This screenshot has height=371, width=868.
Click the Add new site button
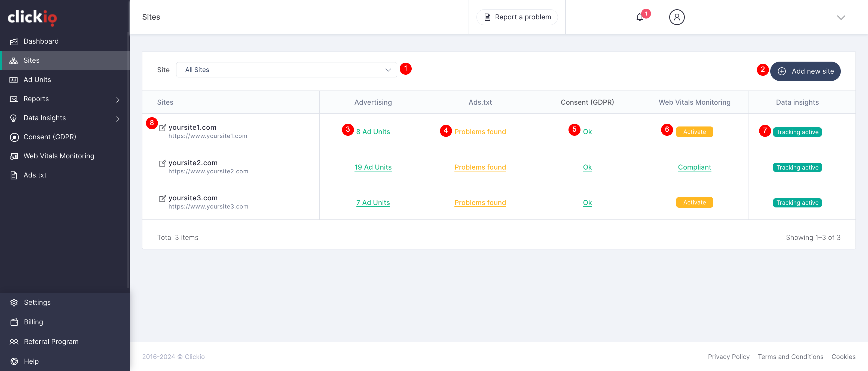point(805,71)
